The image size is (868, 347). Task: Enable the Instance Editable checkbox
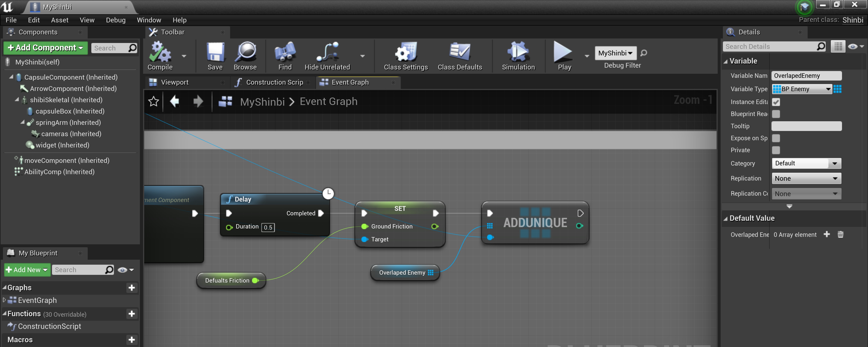[x=776, y=102]
